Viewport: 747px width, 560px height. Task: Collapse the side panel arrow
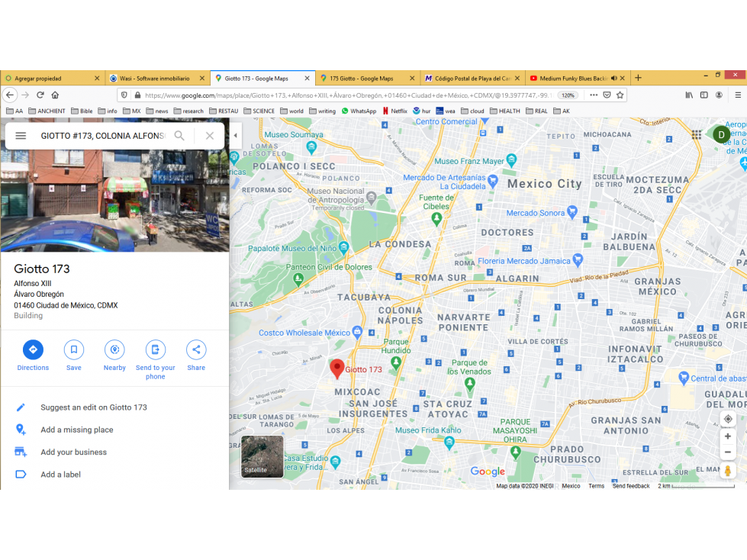coord(235,135)
